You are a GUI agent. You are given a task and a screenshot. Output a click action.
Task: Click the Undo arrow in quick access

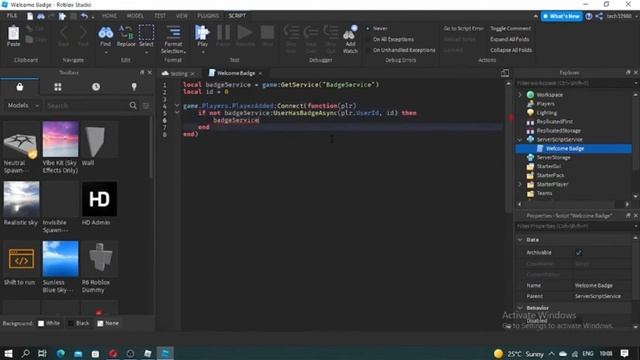tap(84, 16)
